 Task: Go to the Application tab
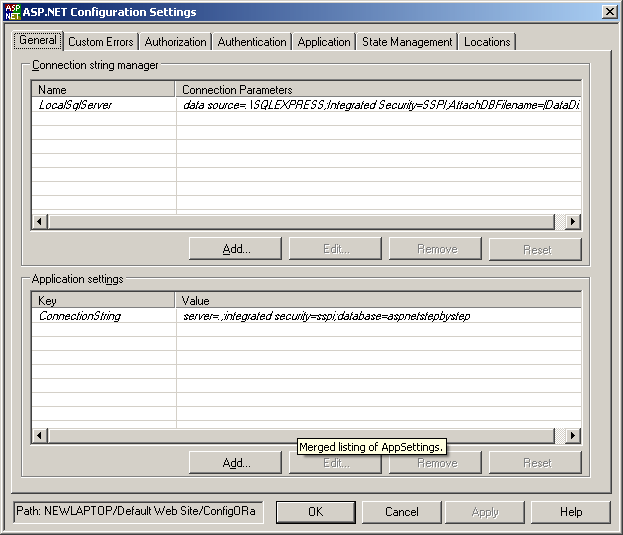pyautogui.click(x=324, y=42)
